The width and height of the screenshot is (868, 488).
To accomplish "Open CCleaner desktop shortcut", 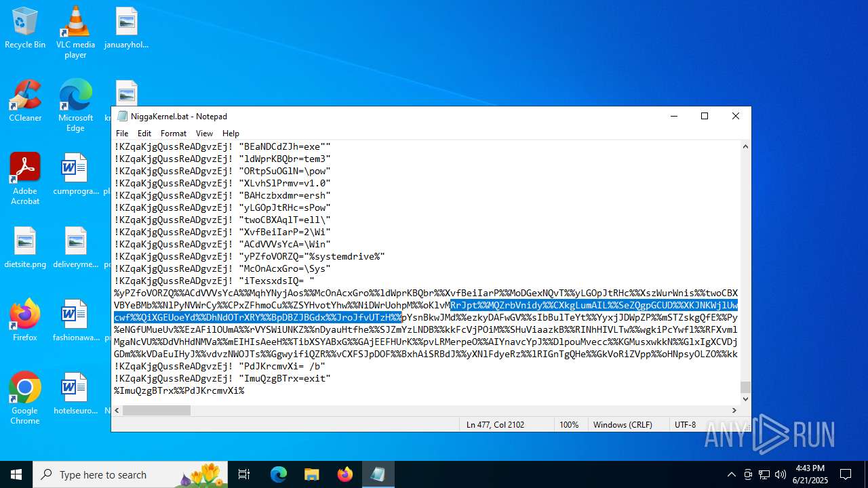I will [x=25, y=102].
